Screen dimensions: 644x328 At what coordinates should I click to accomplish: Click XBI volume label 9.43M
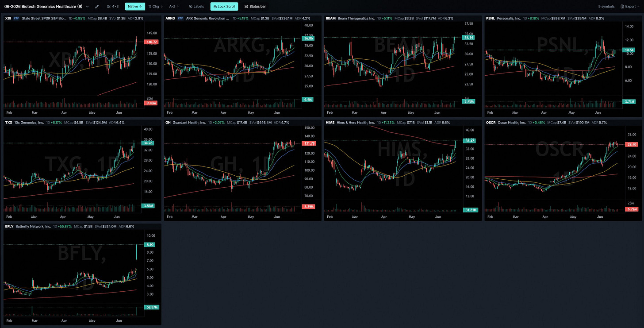click(x=151, y=103)
